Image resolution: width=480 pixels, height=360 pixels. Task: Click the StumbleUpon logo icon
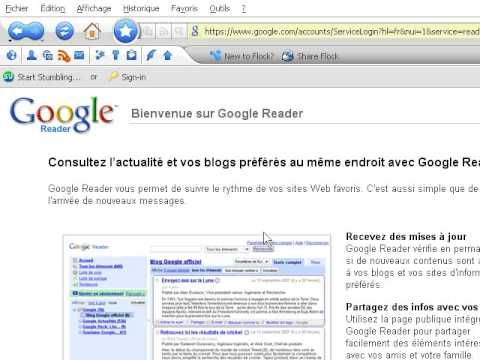pyautogui.click(x=8, y=77)
